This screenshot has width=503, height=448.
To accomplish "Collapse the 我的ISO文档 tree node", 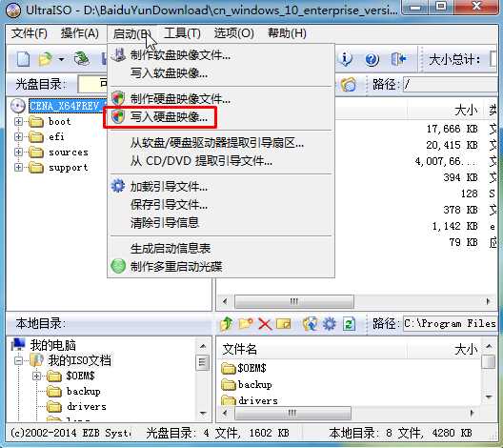I will [19, 360].
